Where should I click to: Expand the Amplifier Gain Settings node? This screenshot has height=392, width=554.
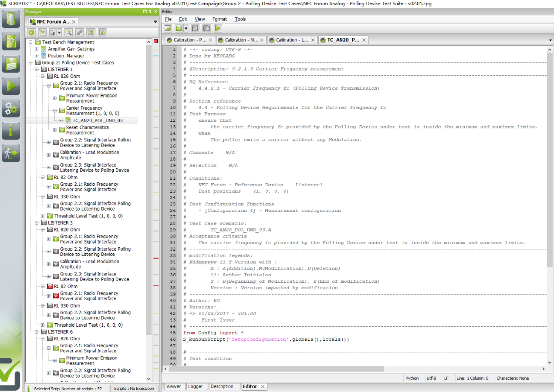(37, 49)
